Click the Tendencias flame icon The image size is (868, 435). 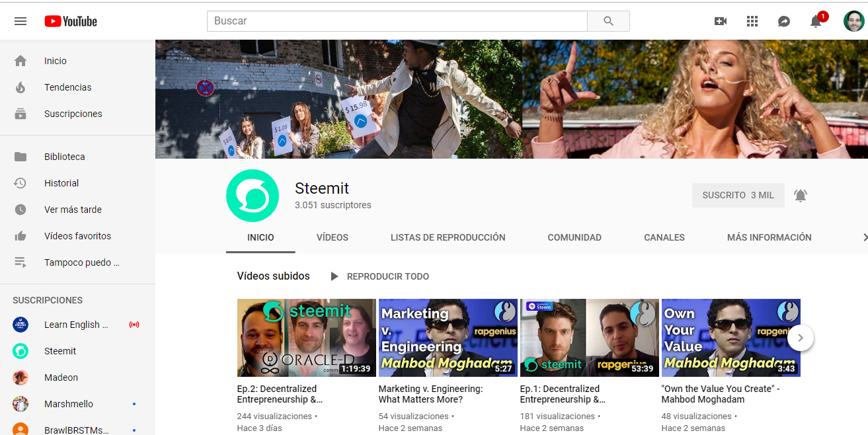[20, 87]
